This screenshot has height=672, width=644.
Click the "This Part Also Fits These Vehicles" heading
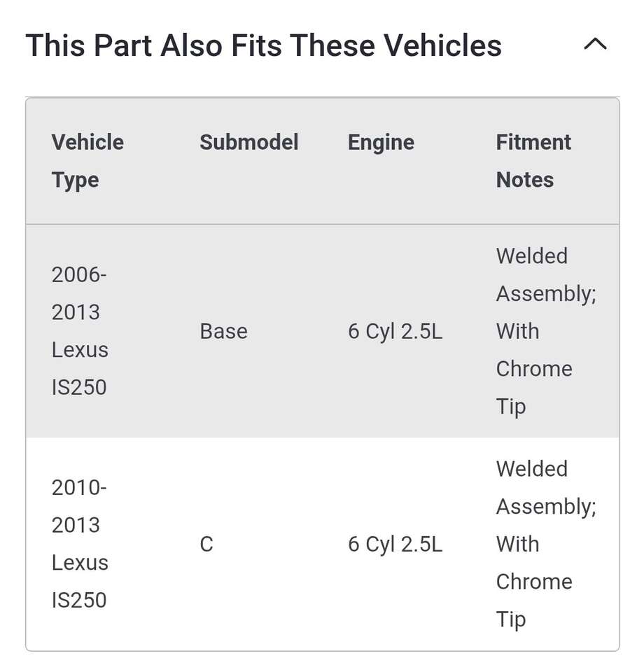(263, 46)
